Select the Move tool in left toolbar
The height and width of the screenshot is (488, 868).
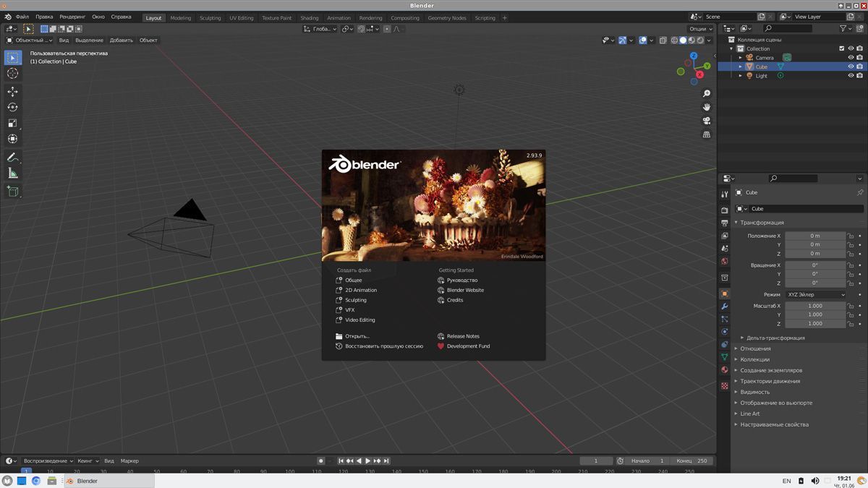click(12, 91)
